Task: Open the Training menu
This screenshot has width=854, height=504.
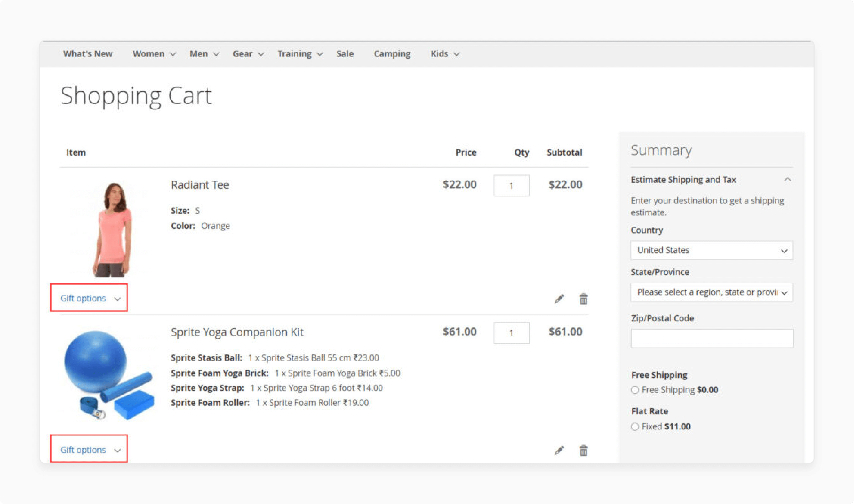Action: [300, 54]
